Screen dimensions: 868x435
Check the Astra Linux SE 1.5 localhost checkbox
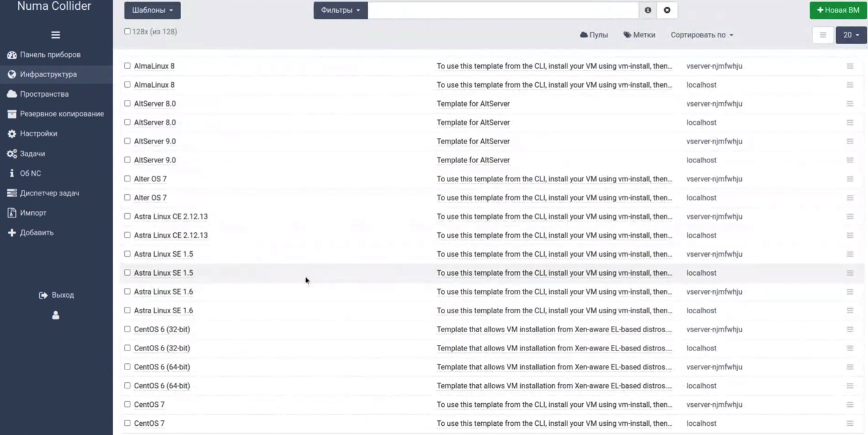coord(127,273)
